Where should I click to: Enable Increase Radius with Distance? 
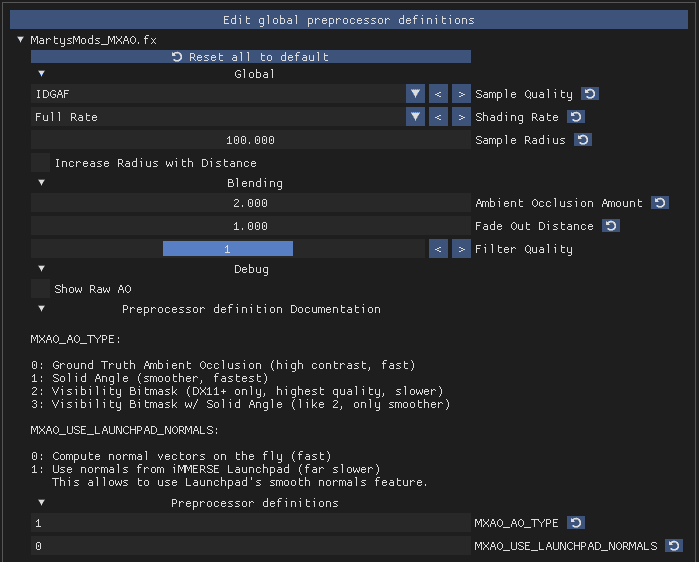[x=40, y=163]
